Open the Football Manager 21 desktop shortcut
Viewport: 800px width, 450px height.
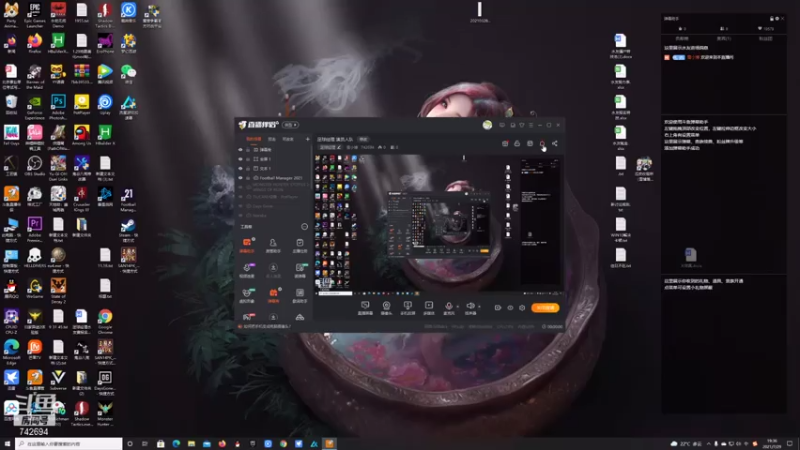click(128, 199)
